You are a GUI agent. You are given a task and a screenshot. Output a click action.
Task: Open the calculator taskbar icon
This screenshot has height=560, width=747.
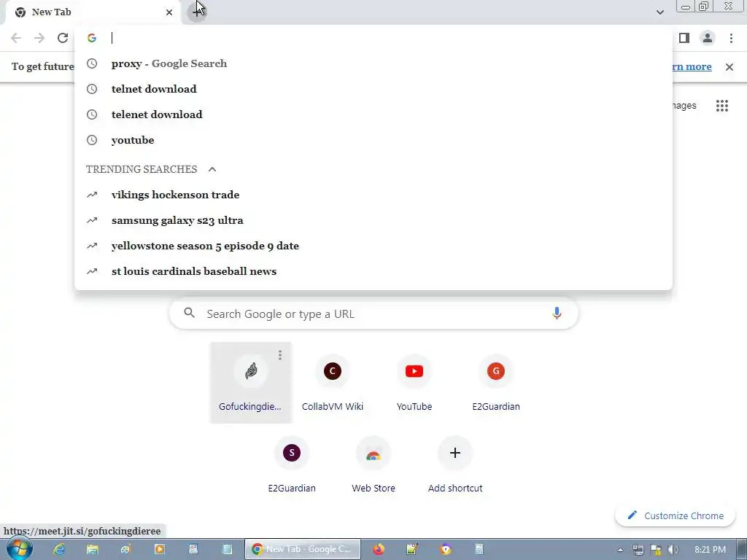coord(479,550)
